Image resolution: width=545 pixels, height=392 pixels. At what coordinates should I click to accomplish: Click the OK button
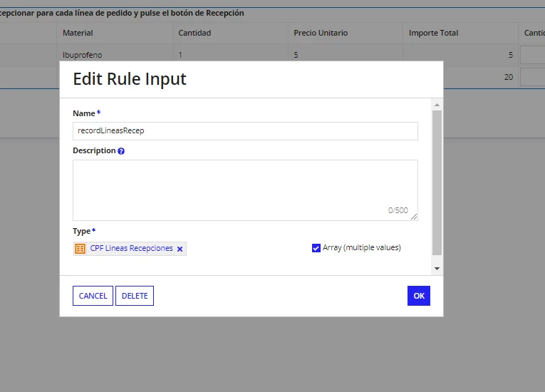pos(418,296)
